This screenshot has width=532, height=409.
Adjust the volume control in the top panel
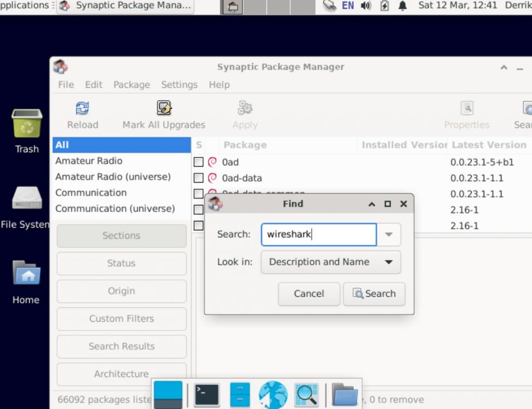(367, 7)
